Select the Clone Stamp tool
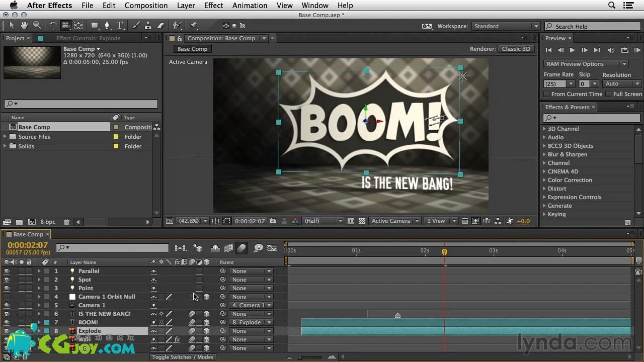This screenshot has height=362, width=644. pyautogui.click(x=148, y=25)
